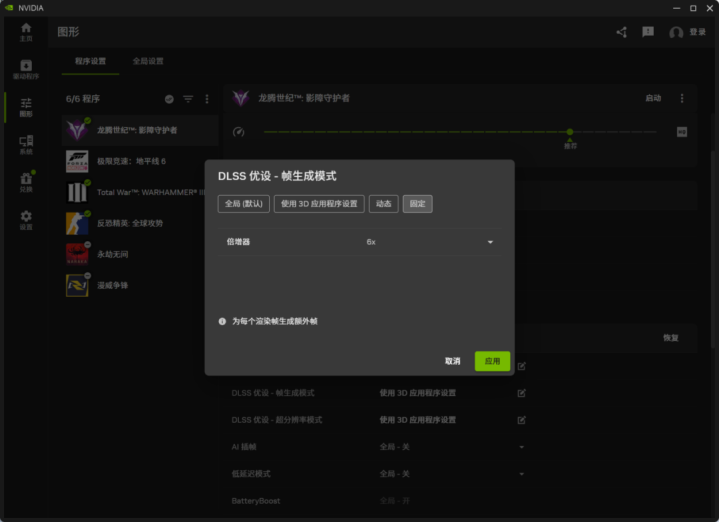Image resolution: width=719 pixels, height=522 pixels.
Task: Select the 反恐精英 game icon
Action: [x=77, y=223]
